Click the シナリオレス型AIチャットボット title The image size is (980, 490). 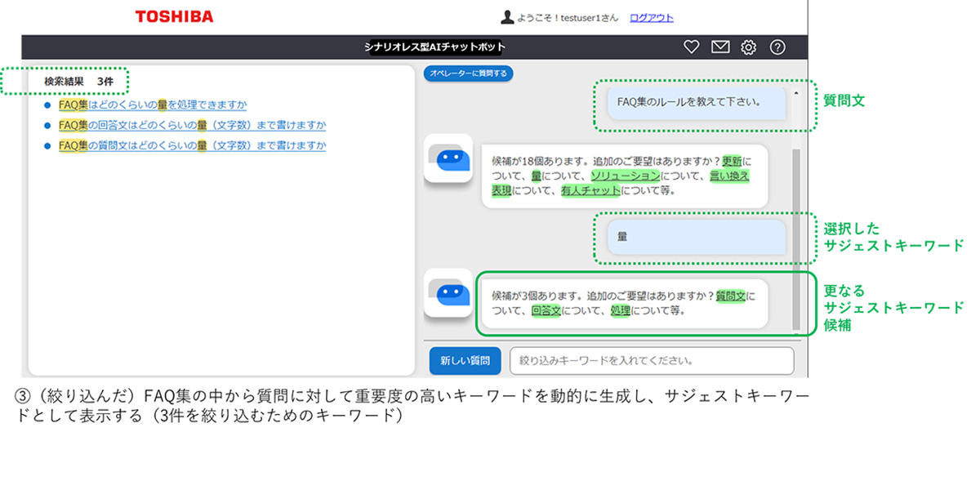coord(435,47)
